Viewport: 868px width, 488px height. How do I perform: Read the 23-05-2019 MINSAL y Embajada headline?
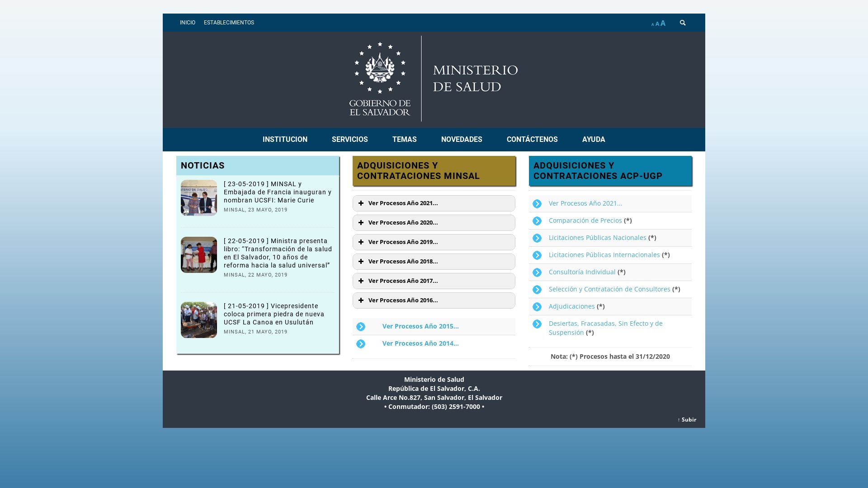(x=278, y=192)
